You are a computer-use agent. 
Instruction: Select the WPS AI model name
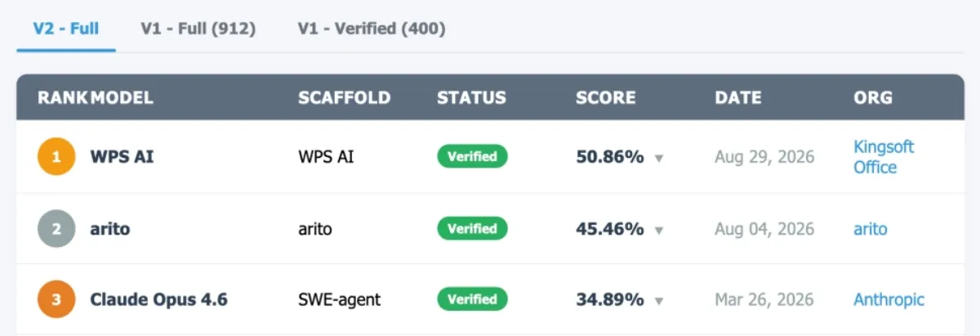coord(122,157)
